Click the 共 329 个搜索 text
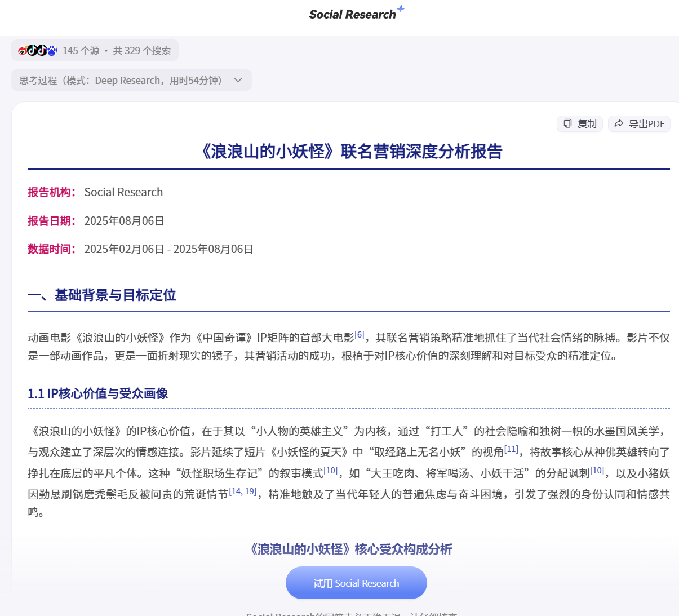The height and width of the screenshot is (616, 679). 142,50
